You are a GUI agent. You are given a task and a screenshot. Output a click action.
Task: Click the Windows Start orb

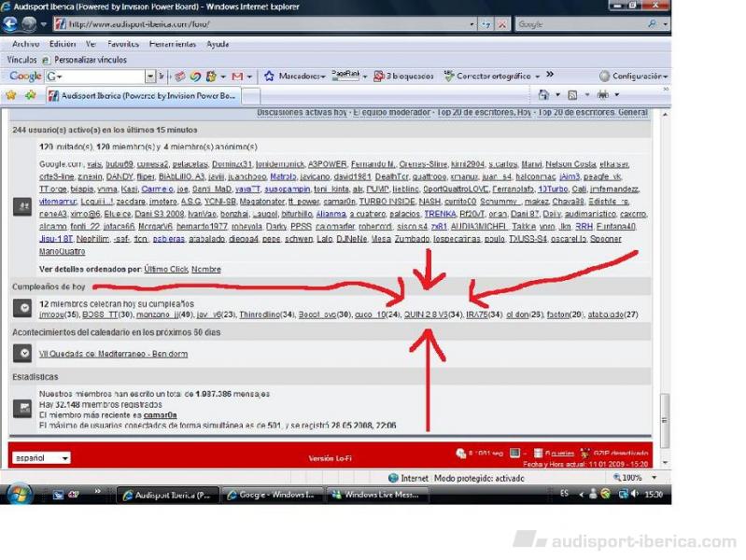20,494
